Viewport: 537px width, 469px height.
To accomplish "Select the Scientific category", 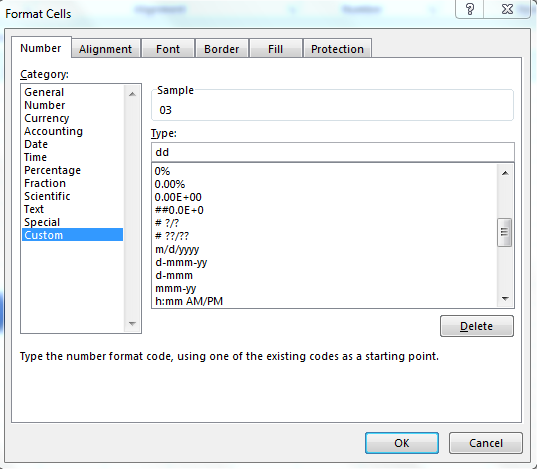I will 72,196.
